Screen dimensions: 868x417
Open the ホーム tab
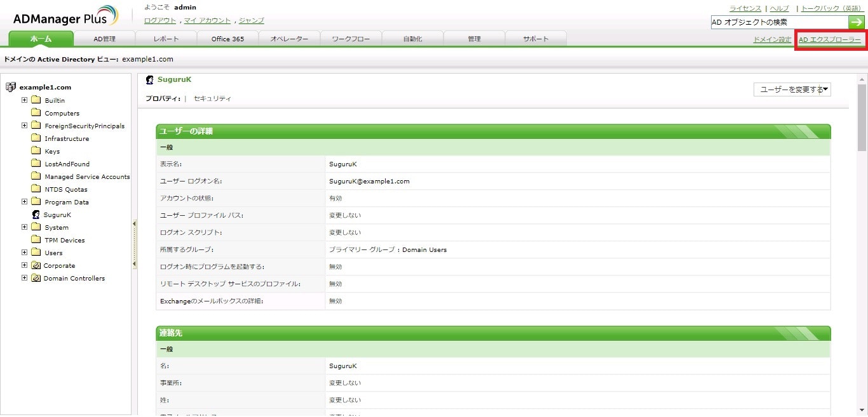pos(41,39)
